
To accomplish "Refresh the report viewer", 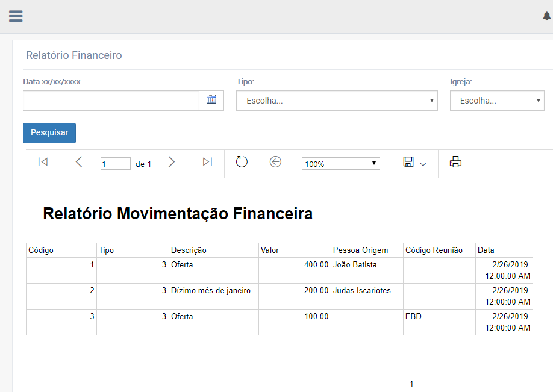I will [x=242, y=162].
